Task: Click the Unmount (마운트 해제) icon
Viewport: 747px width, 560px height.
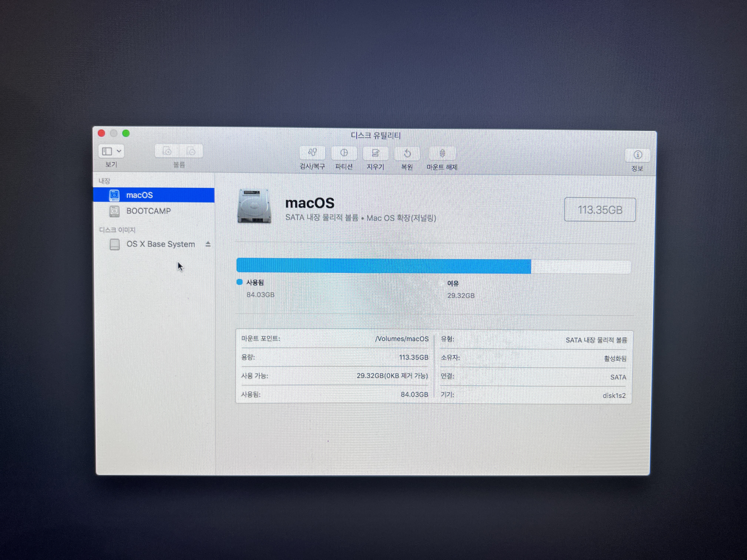Action: pyautogui.click(x=442, y=154)
